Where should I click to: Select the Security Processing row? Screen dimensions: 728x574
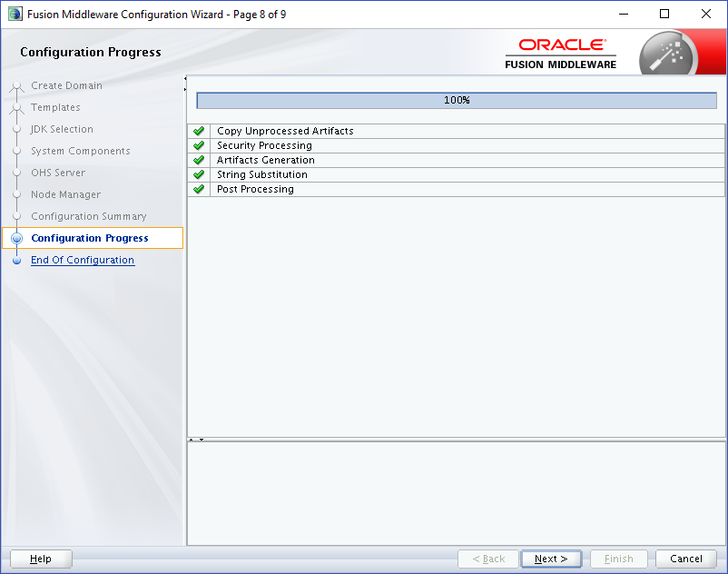(457, 145)
